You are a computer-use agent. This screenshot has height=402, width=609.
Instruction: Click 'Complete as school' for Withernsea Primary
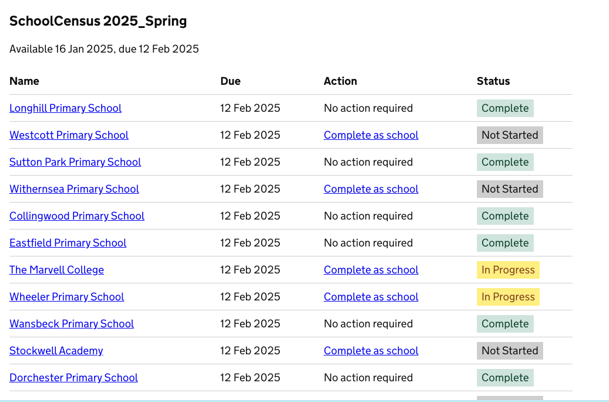pos(371,189)
